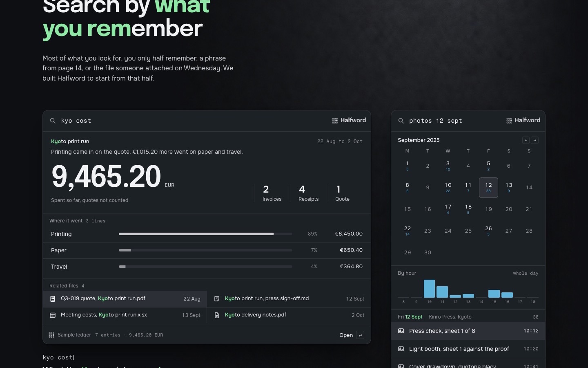
Task: Click the 'September 2025' month heading
Action: [x=419, y=140]
